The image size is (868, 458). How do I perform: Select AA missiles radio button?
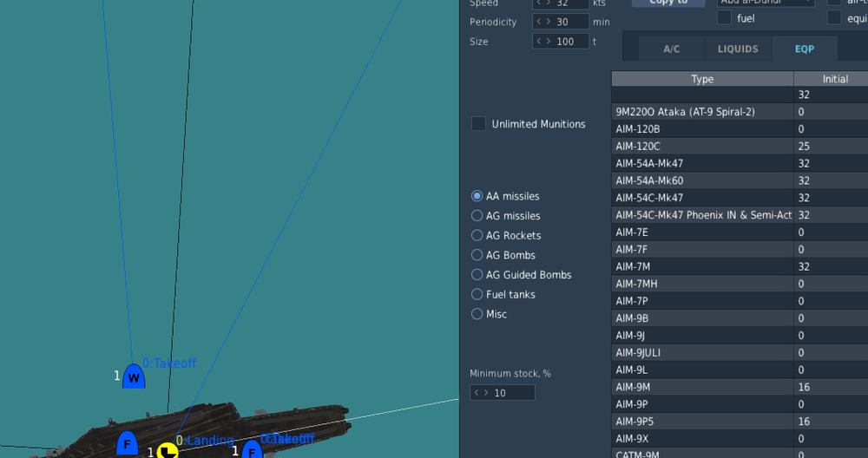[x=477, y=196]
